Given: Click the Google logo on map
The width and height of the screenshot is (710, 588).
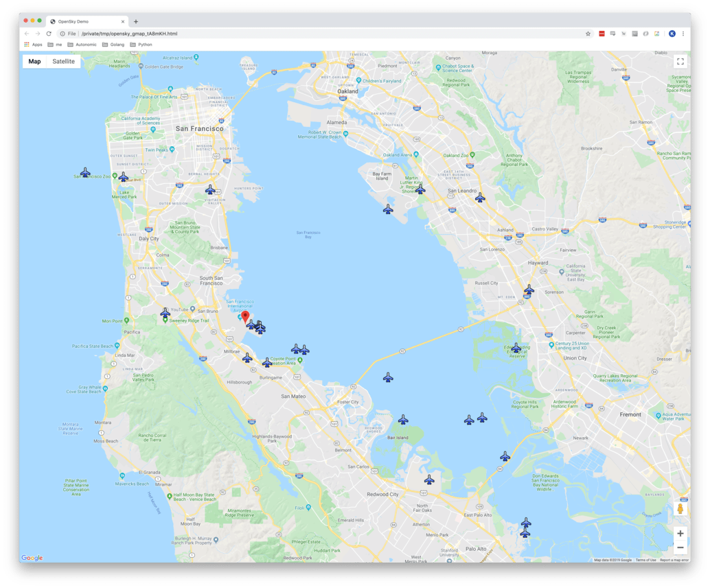Looking at the screenshot, I should click(x=32, y=558).
